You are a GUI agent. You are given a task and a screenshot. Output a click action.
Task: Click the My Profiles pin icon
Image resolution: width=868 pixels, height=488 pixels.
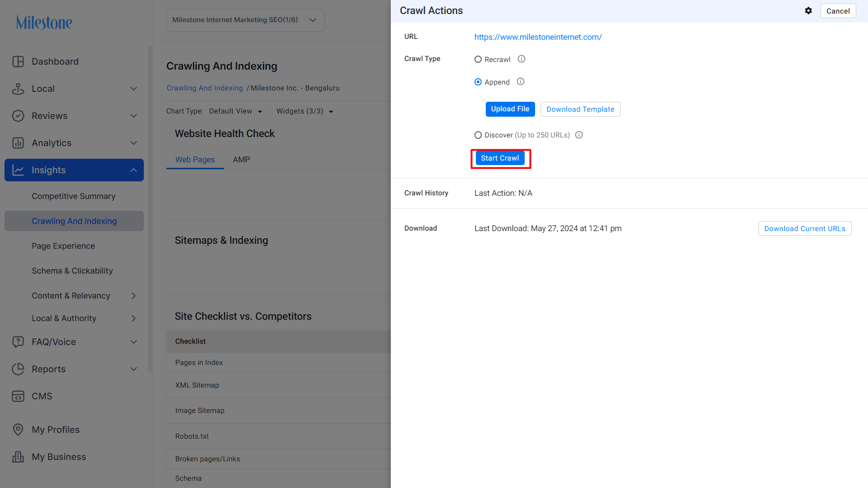tap(18, 430)
